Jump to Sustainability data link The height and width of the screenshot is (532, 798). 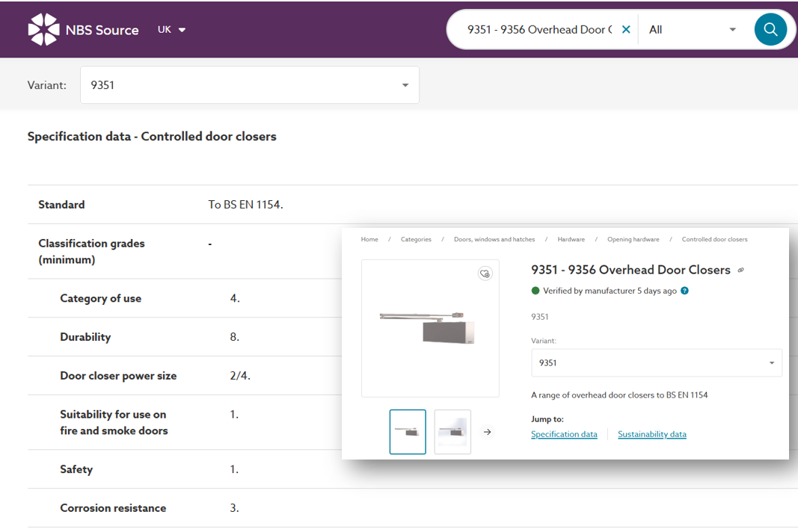click(x=652, y=434)
